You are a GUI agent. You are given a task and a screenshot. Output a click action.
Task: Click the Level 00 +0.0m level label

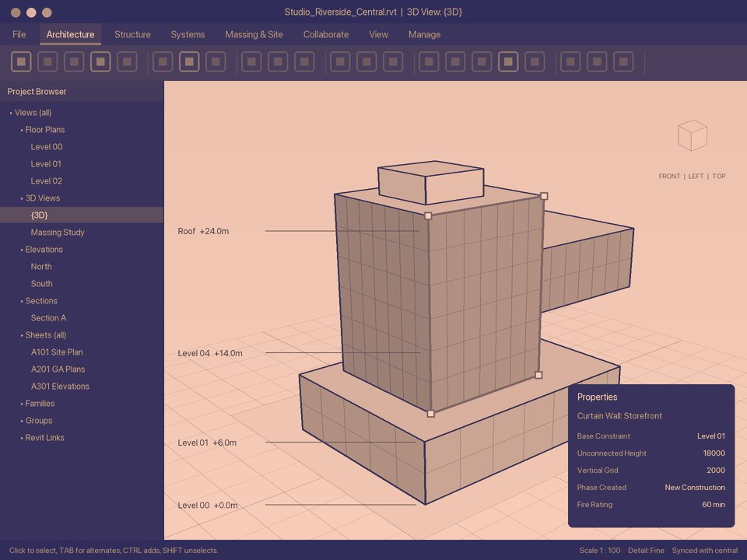207,506
